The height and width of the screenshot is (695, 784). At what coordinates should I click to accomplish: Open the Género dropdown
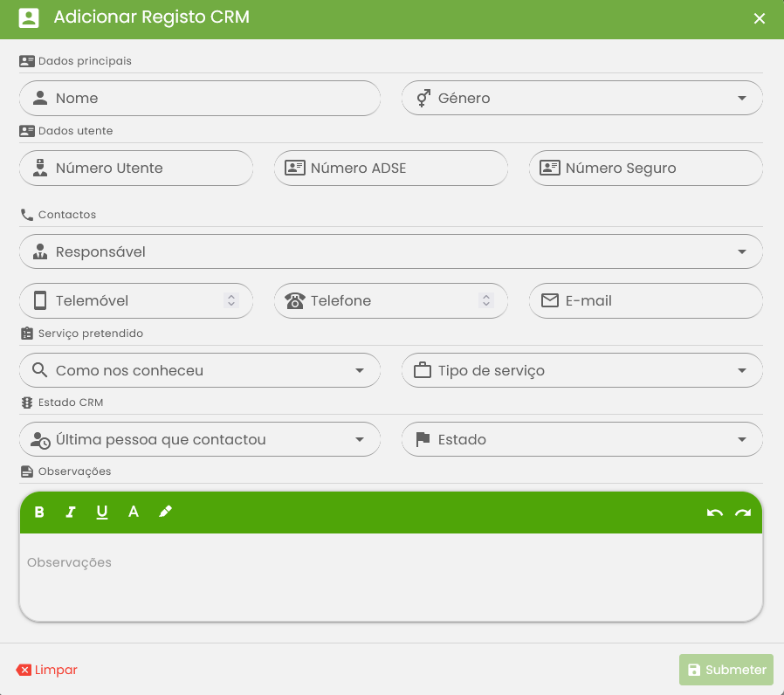pos(582,98)
